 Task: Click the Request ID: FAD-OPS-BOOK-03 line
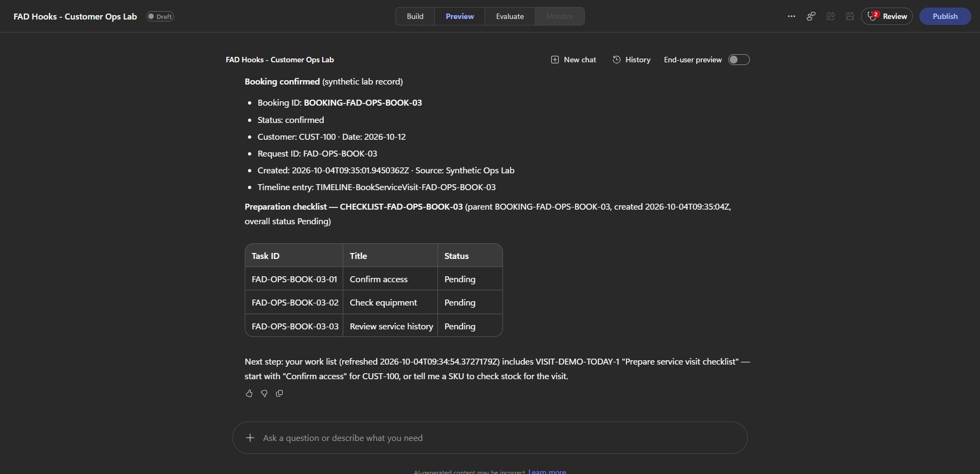pyautogui.click(x=317, y=153)
